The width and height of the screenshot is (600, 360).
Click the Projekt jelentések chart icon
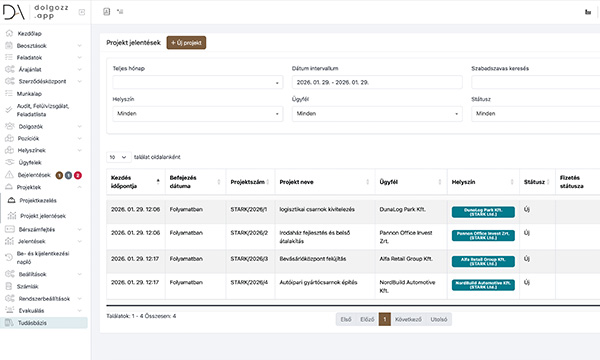click(12, 216)
